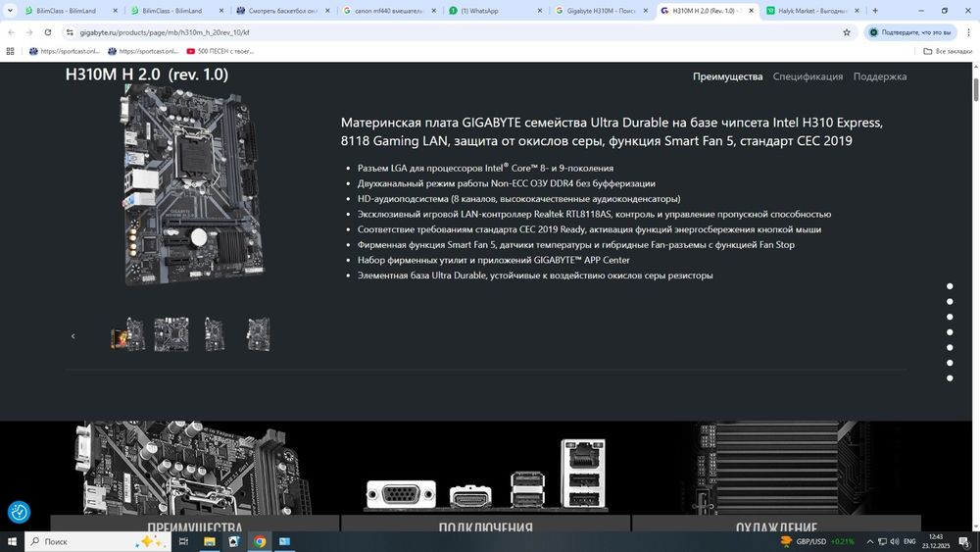Open the clock and calendar flyout
Screen dimensions: 980x552
[936, 541]
